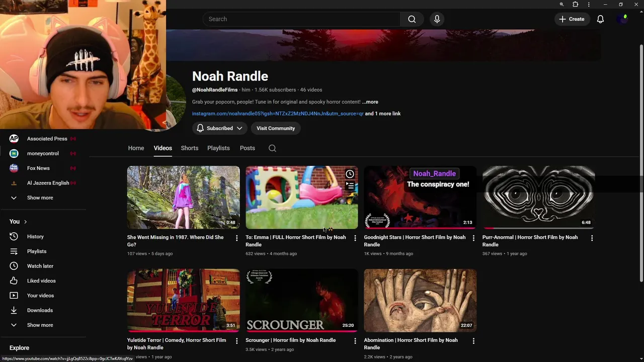Open Fox News channel icon

14,168
